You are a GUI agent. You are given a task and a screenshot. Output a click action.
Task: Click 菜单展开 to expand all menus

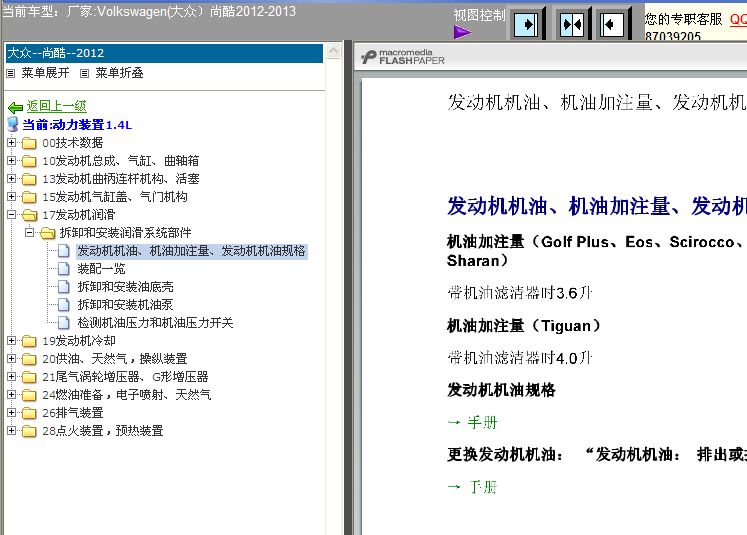click(45, 73)
